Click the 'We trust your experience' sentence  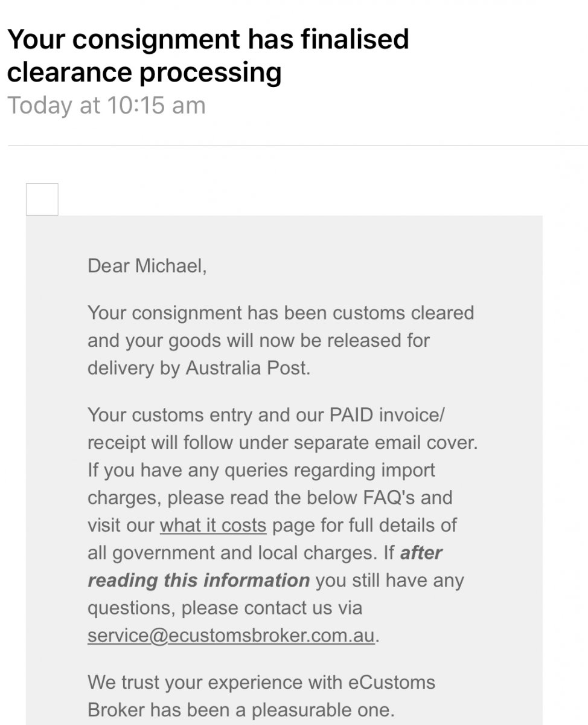[214, 683]
